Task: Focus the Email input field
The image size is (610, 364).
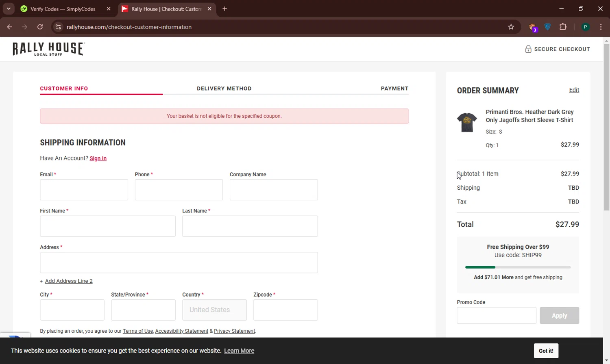Action: (84, 190)
